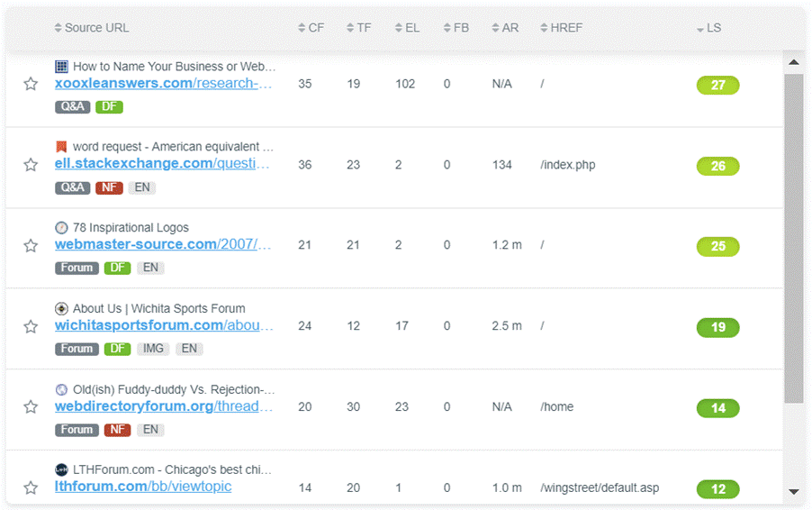812x510 pixels.
Task: Click the scrollbar down arrow
Action: [793, 492]
